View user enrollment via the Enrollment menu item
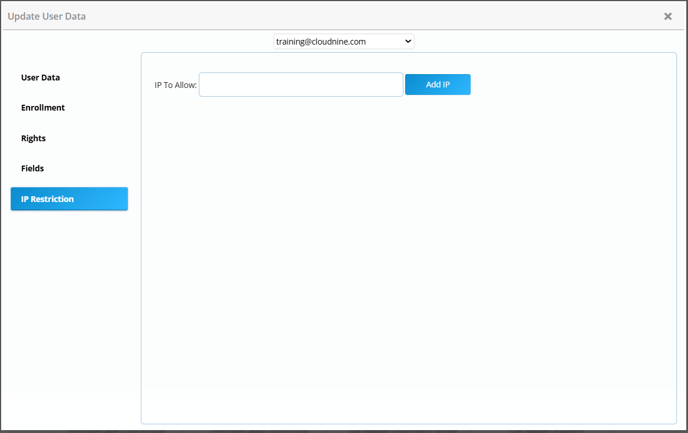Viewport: 688px width, 433px height. [43, 108]
